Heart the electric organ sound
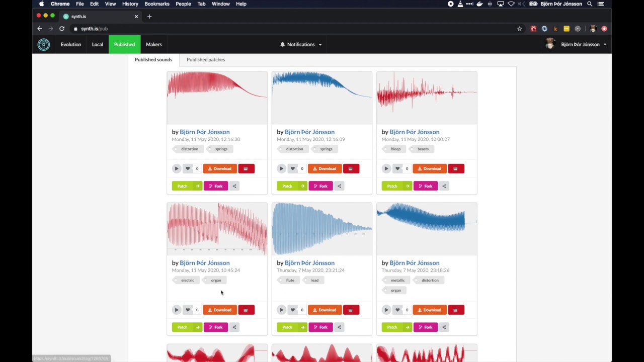This screenshot has width=644, height=362. click(188, 310)
